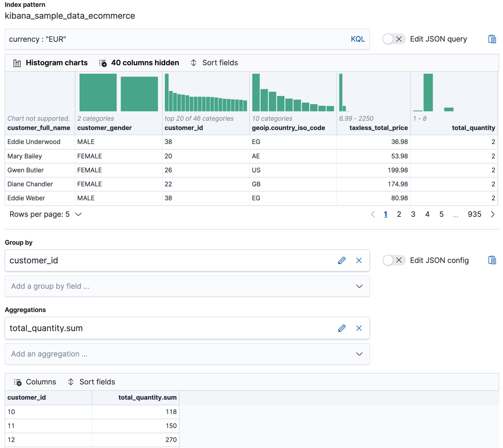Open the hidden columns icon showing 40 columns
This screenshot has width=503, height=448.
[x=103, y=63]
